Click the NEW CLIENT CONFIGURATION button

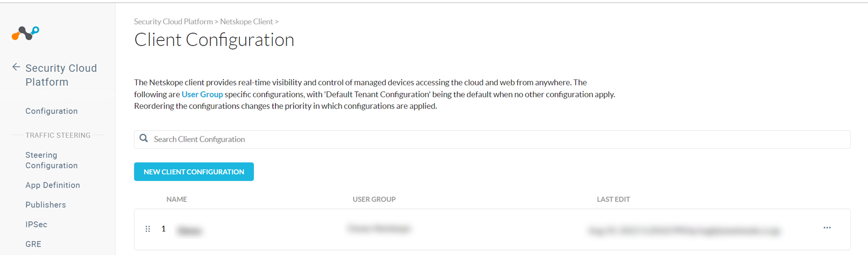click(x=194, y=171)
